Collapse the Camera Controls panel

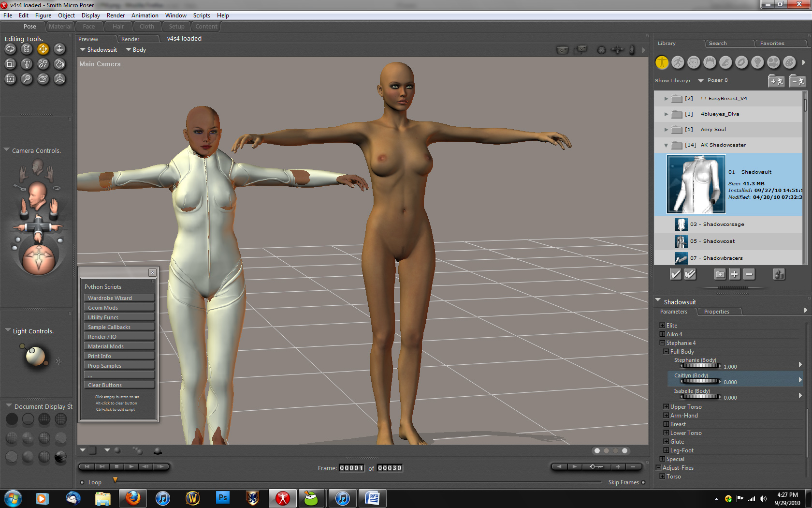7,150
